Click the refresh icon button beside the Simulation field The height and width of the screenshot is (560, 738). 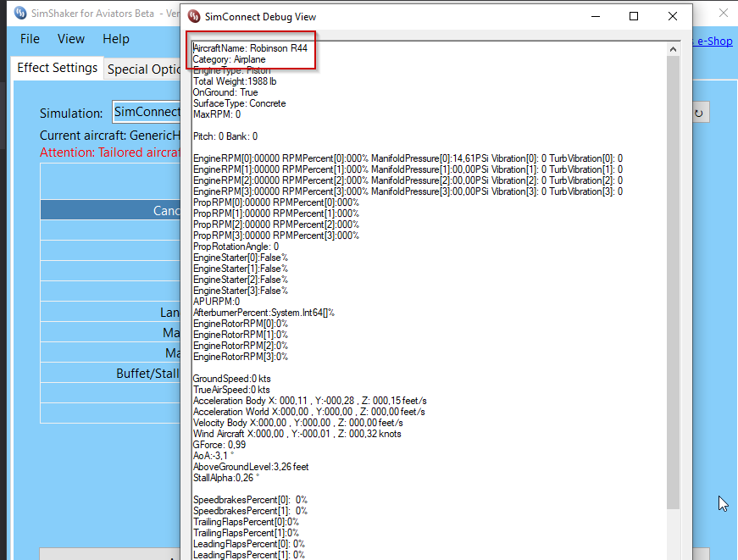pos(701,113)
